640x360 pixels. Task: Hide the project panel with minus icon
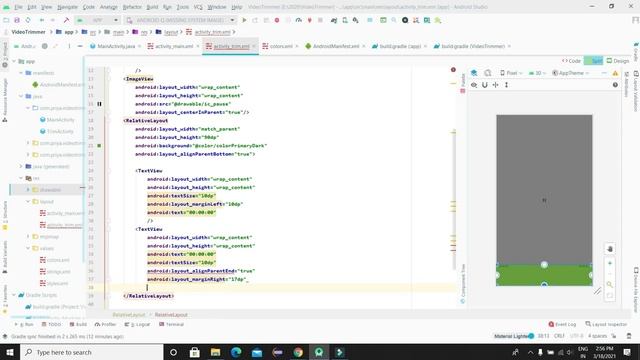80,46
